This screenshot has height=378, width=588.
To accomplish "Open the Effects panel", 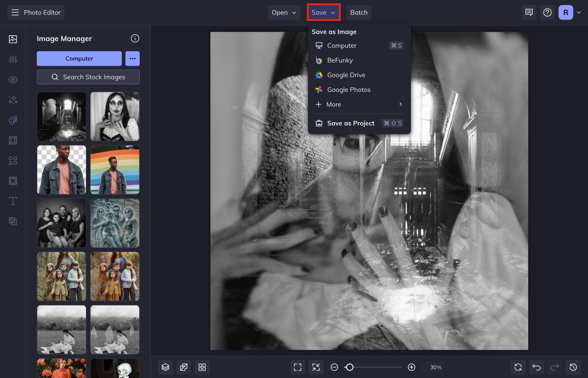I will tap(13, 100).
